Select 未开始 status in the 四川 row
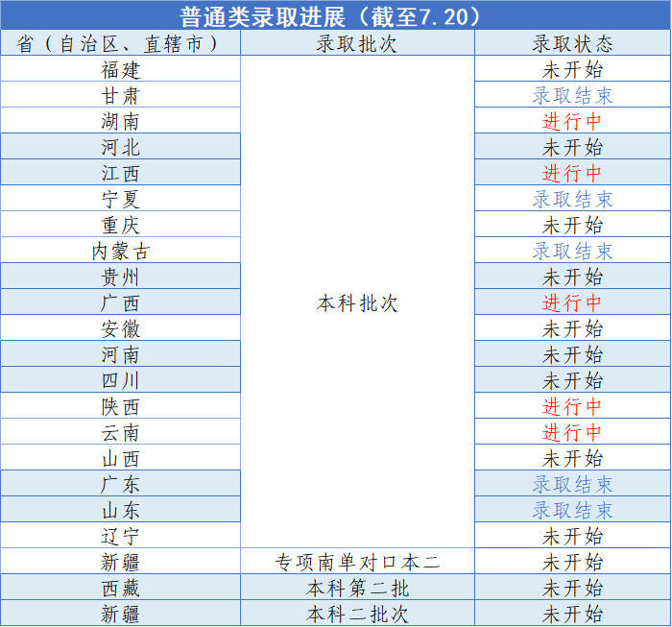 coord(572,379)
